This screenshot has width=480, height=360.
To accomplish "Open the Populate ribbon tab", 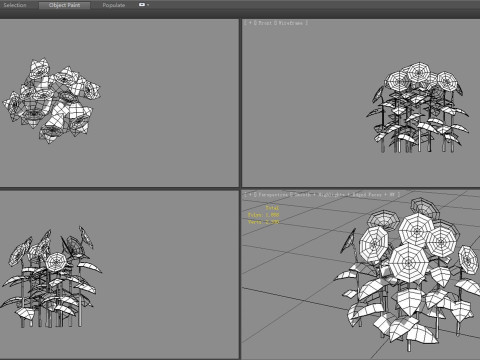I will click(114, 5).
